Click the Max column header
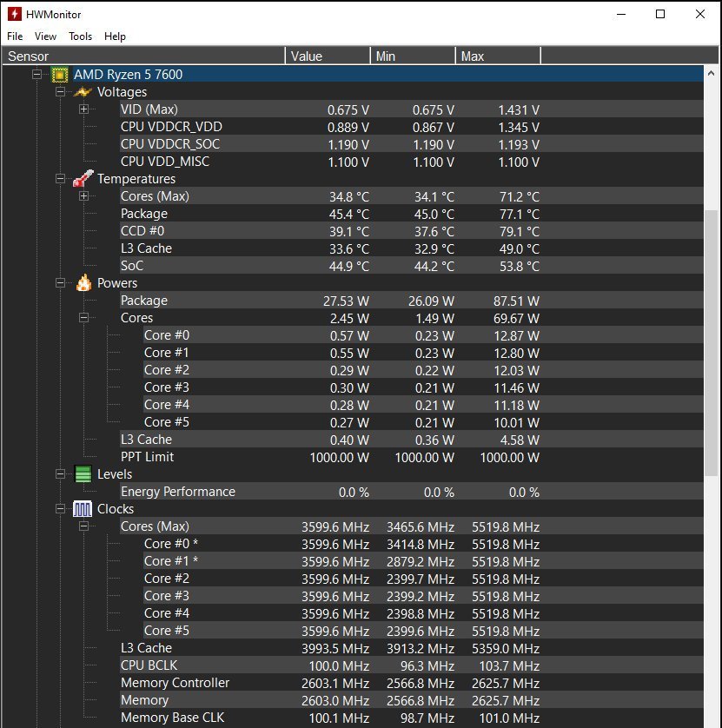This screenshot has width=722, height=728. point(497,56)
